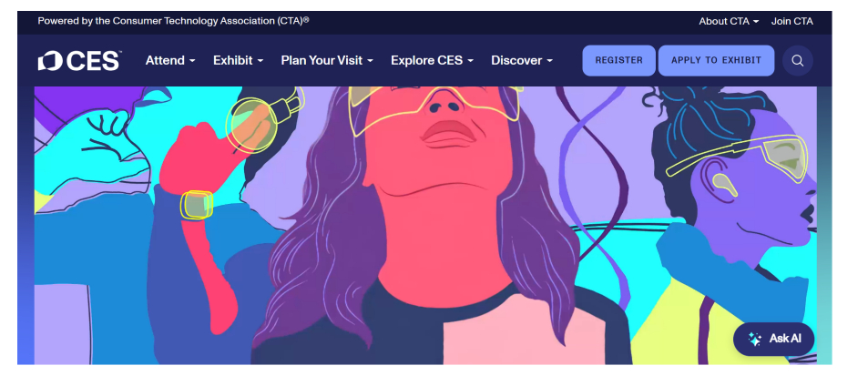This screenshot has height=376, width=868.
Task: Click the CES logo
Action: pyautogui.click(x=80, y=61)
